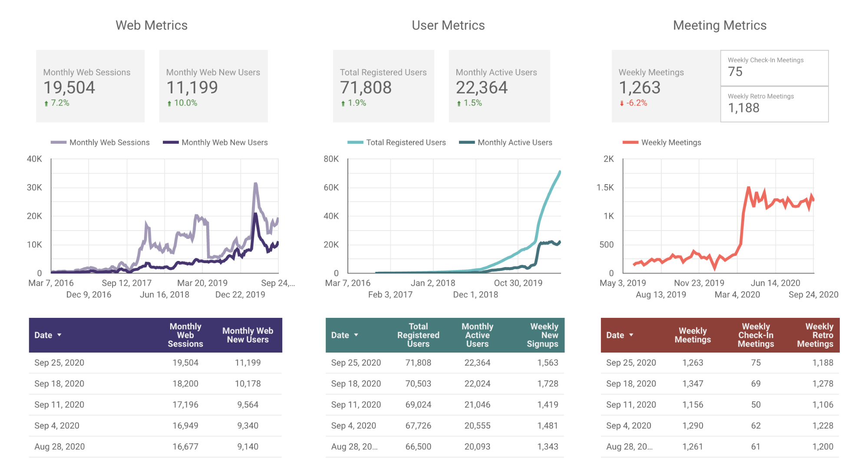Click the 18,200 web sessions cell
This screenshot has height=462, width=868.
coord(185,384)
